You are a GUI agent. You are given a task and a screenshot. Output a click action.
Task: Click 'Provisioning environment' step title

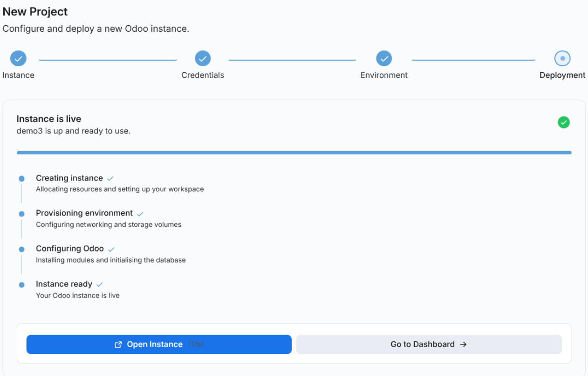click(84, 213)
